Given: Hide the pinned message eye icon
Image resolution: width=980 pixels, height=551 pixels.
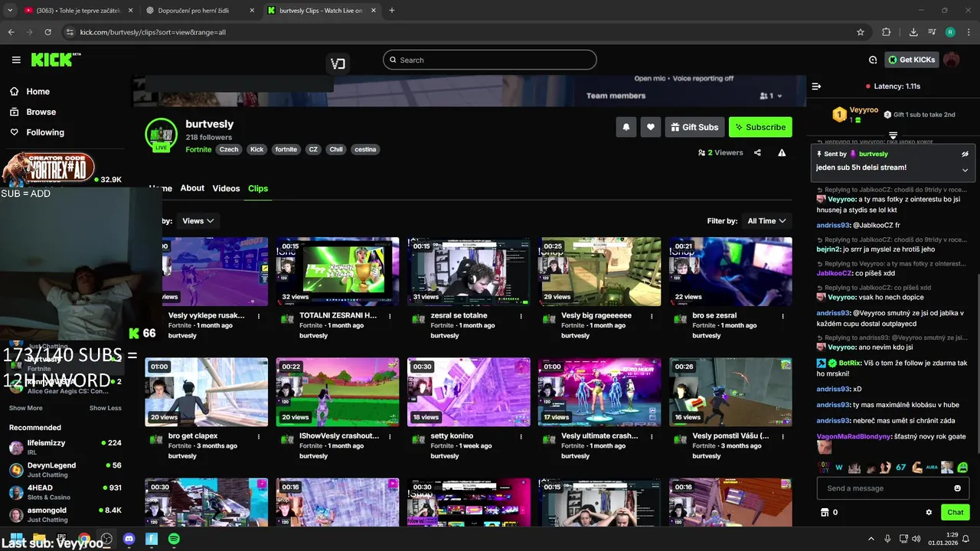Looking at the screenshot, I should [965, 154].
